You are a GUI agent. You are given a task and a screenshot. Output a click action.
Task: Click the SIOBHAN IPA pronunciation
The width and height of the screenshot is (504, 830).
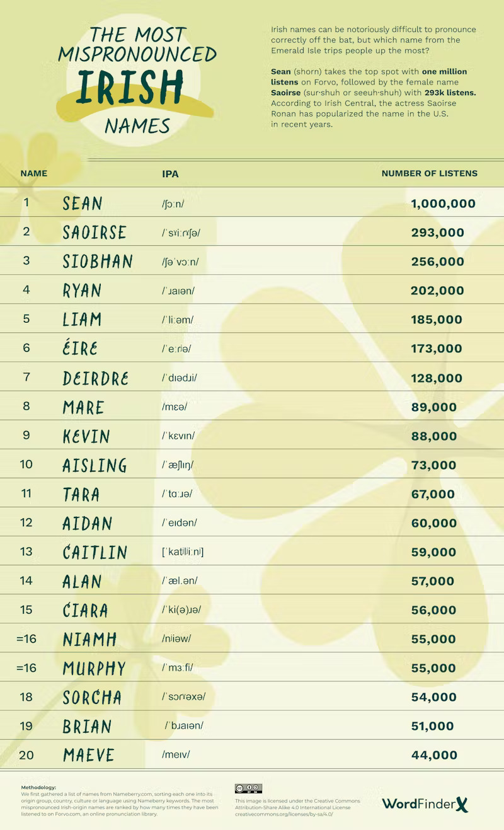[x=181, y=262]
